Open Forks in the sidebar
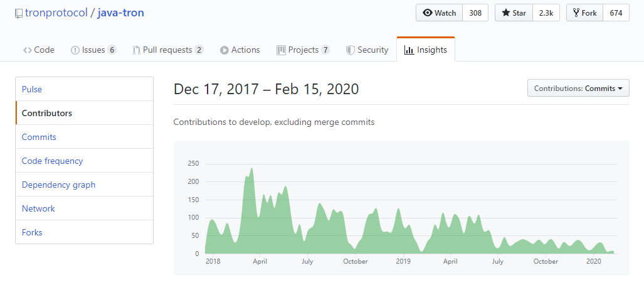The image size is (644, 285). coord(84,232)
